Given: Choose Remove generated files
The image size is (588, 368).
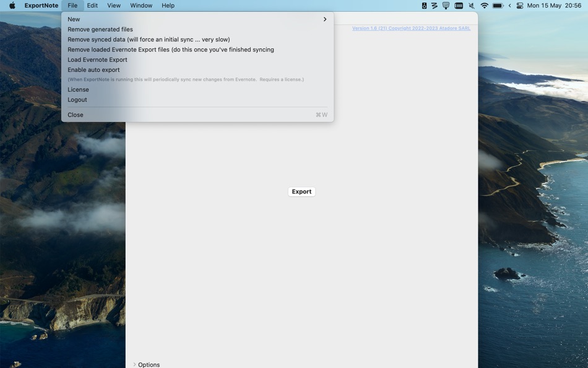Looking at the screenshot, I should pyautogui.click(x=197, y=29).
